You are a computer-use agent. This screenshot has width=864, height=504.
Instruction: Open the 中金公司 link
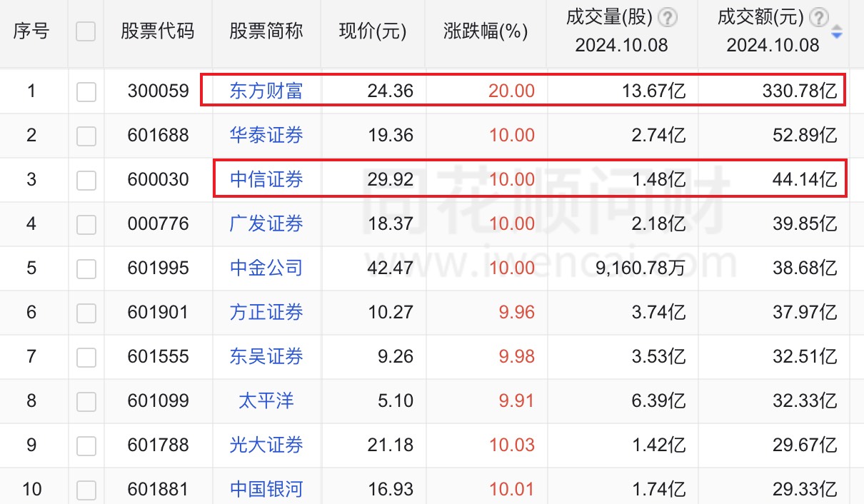pos(266,268)
